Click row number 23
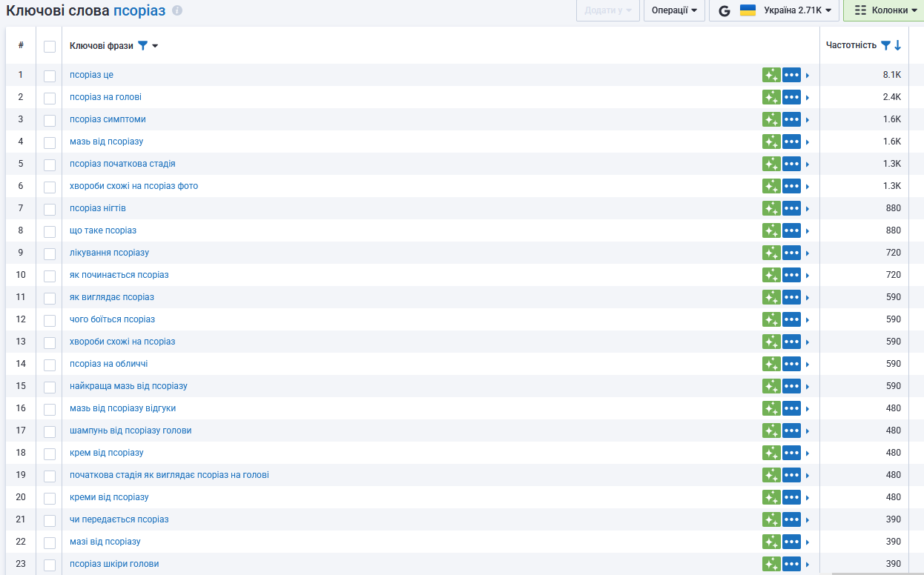Screen dimensions: 924x575 pyautogui.click(x=21, y=564)
